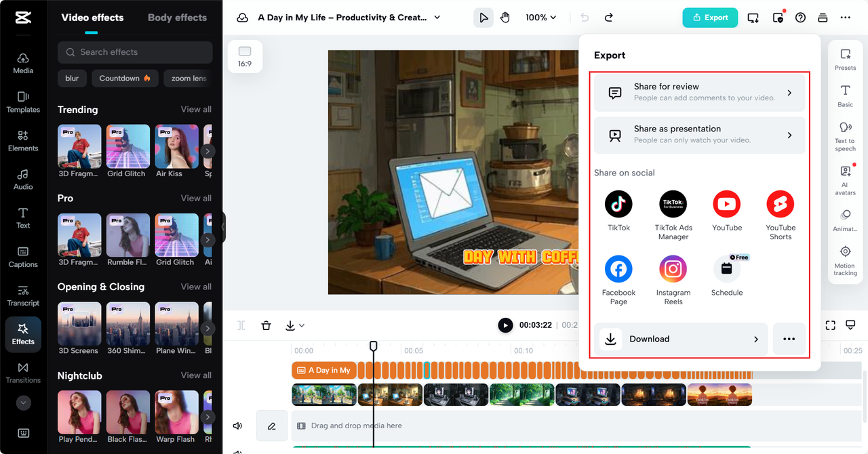The image size is (868, 454).
Task: Delete selected clip with trash icon
Action: point(267,325)
